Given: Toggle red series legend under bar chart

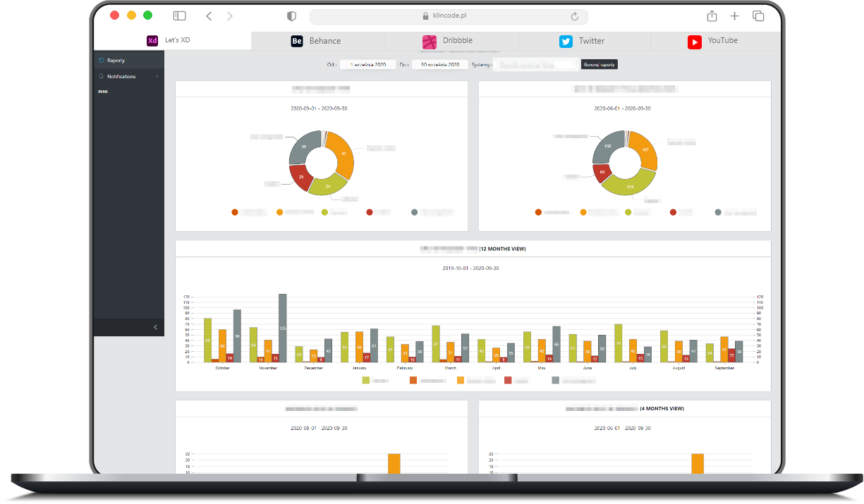Looking at the screenshot, I should pyautogui.click(x=508, y=380).
